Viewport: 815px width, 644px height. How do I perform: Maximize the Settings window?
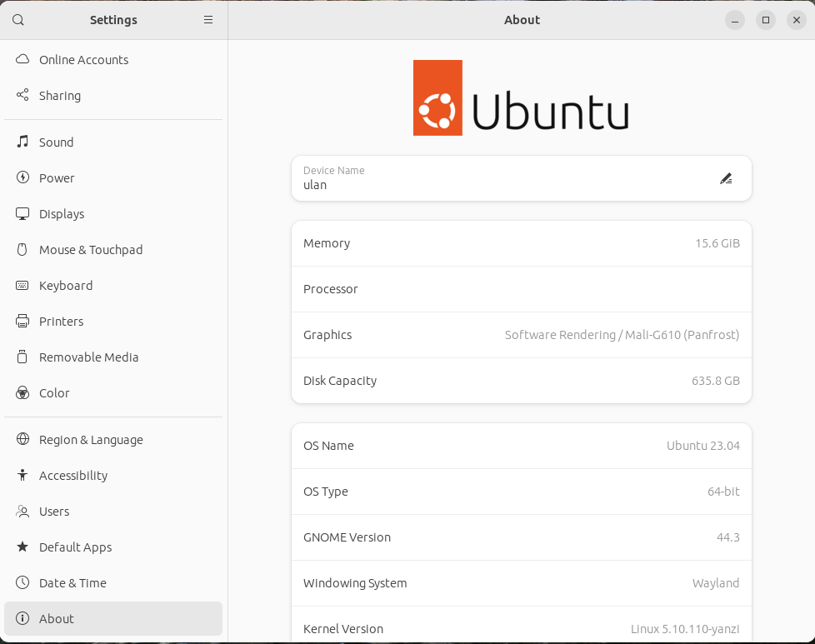766,20
